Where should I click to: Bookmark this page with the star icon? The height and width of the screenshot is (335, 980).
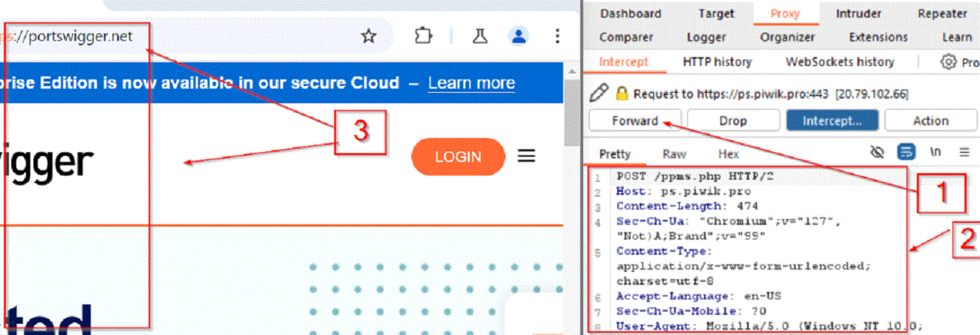368,36
